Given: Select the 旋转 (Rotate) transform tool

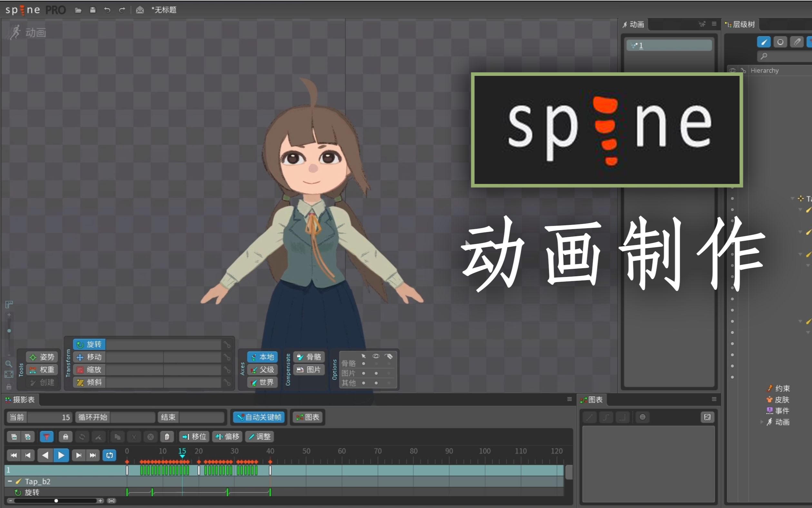Looking at the screenshot, I should tap(89, 344).
